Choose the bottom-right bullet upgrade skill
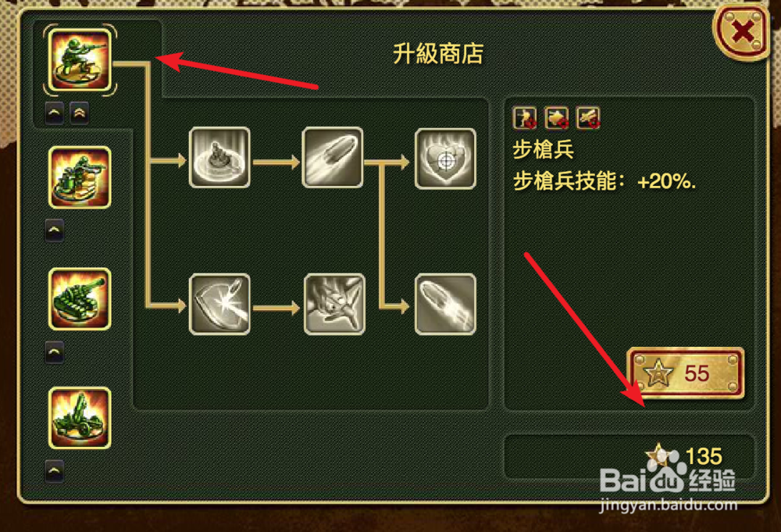Image resolution: width=781 pixels, height=532 pixels. (x=445, y=304)
